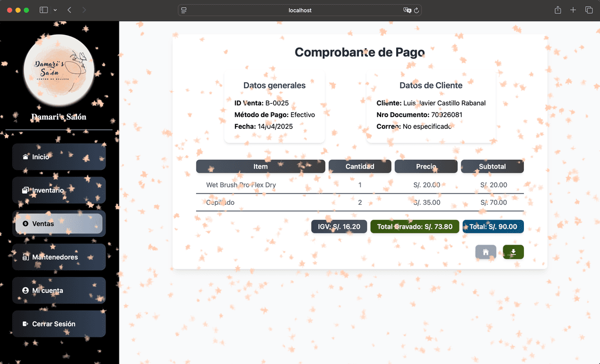Go to Mantenedores in sidebar

click(x=59, y=257)
